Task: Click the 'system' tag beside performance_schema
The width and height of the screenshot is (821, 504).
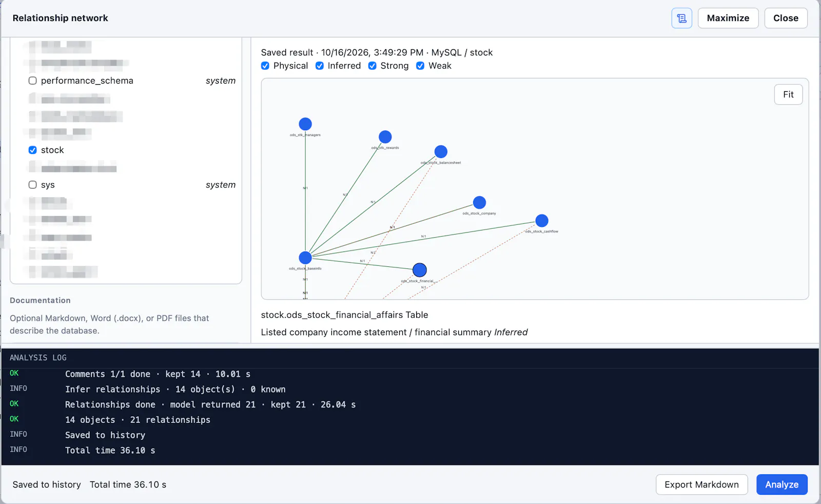Action: [221, 81]
